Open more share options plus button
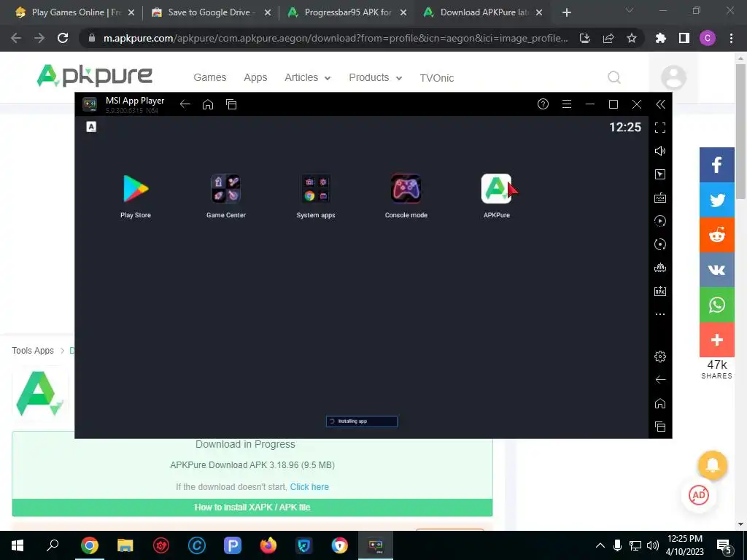The image size is (747, 560). coord(717,340)
